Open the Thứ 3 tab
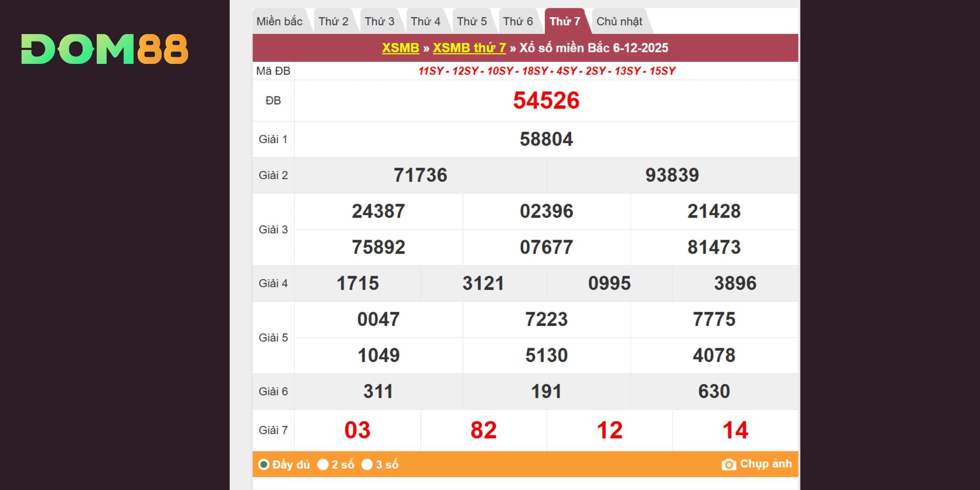980x490 pixels. click(x=379, y=21)
